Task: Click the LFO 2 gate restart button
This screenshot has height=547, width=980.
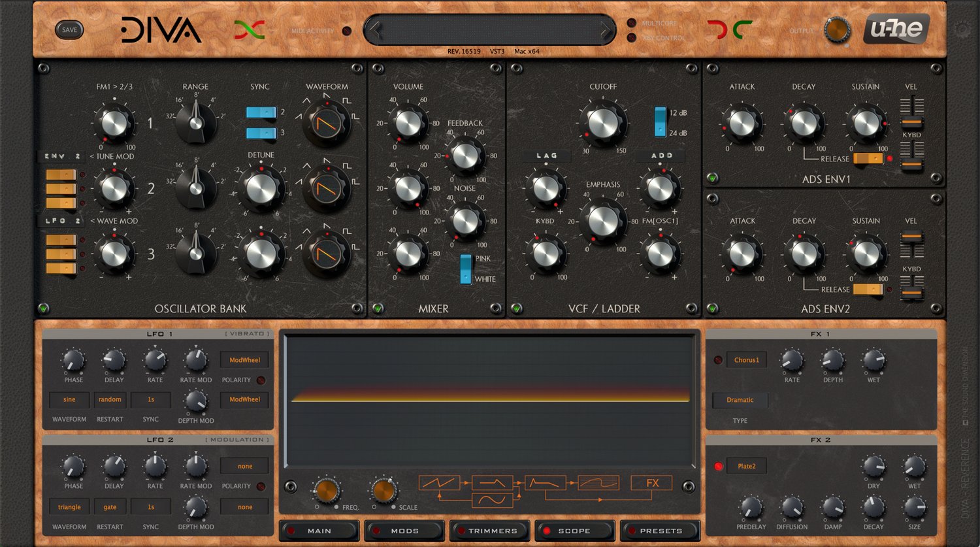Action: [x=110, y=506]
